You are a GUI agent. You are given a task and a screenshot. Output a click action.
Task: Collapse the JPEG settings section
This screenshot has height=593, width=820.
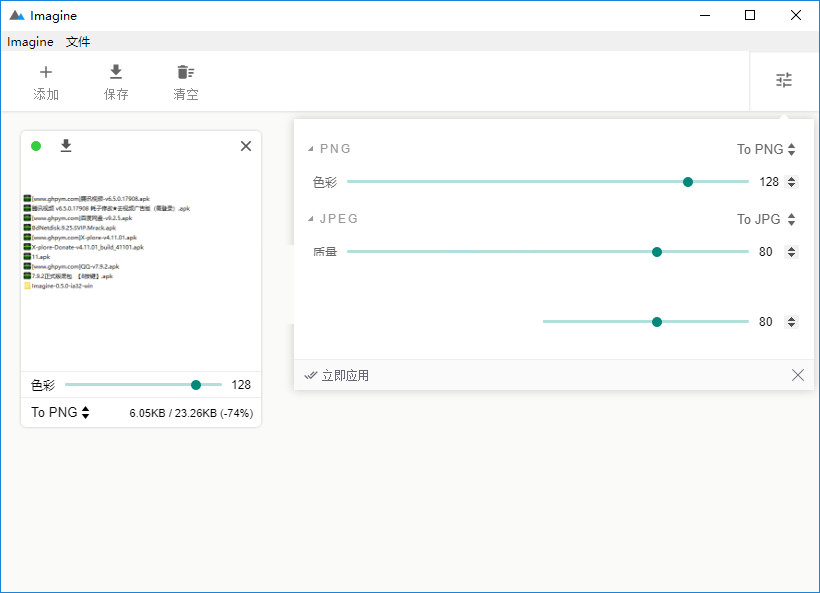[310, 219]
